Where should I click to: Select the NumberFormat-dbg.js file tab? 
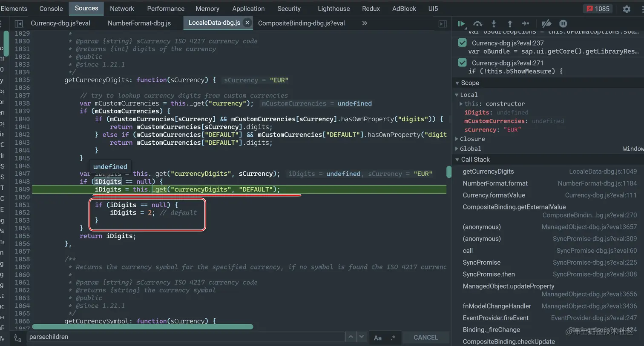139,23
